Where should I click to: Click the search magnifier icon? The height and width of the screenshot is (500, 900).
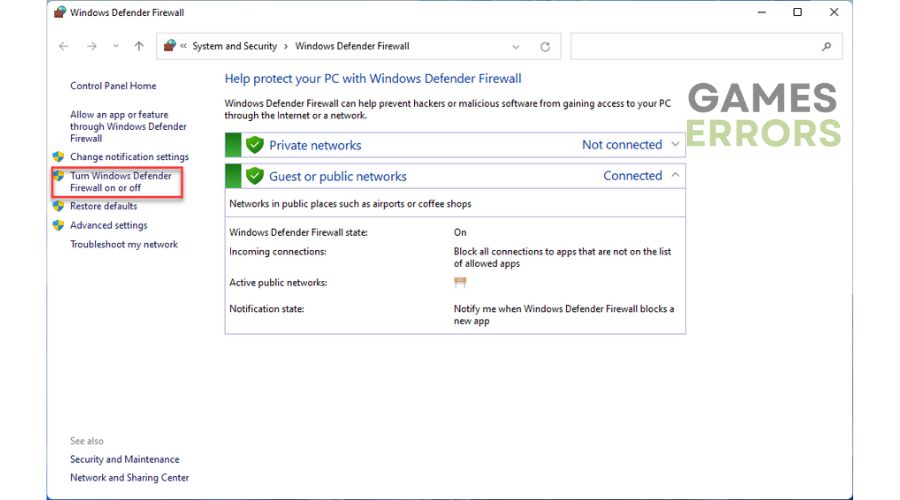click(x=827, y=46)
